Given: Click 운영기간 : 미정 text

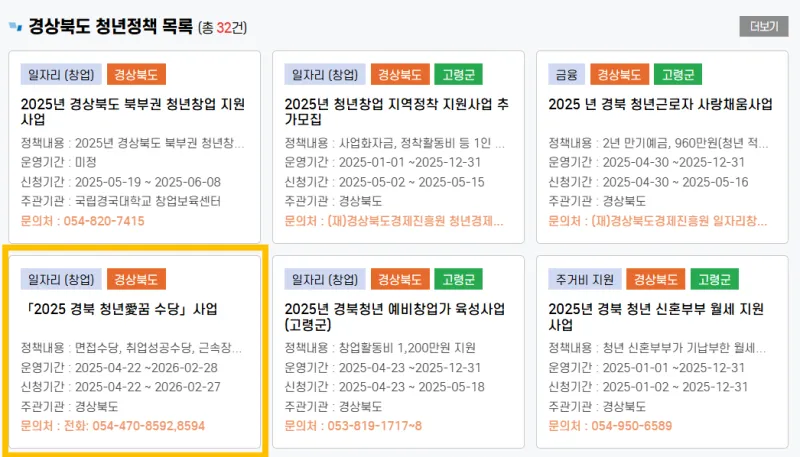Looking at the screenshot, I should tap(59, 162).
